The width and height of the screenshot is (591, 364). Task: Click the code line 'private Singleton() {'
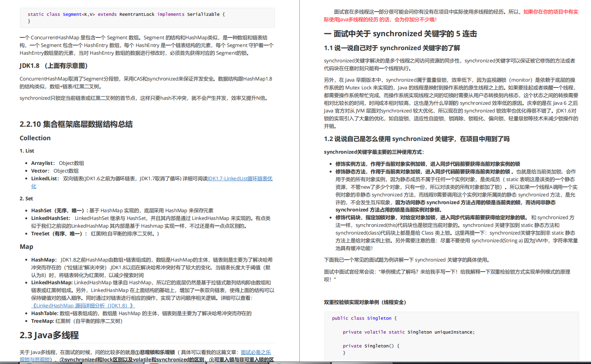point(371,346)
